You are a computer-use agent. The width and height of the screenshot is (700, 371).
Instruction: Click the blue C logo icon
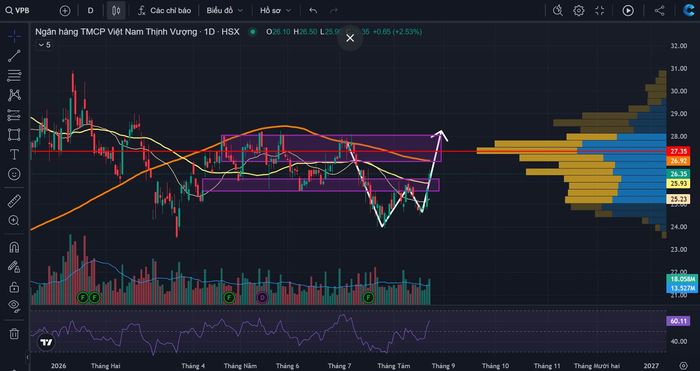click(x=688, y=10)
